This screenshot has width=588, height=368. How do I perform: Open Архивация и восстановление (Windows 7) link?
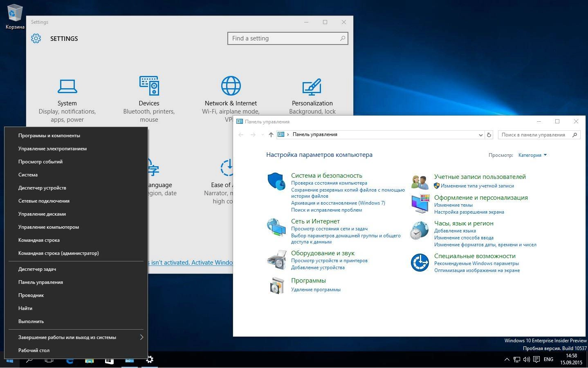pos(338,203)
